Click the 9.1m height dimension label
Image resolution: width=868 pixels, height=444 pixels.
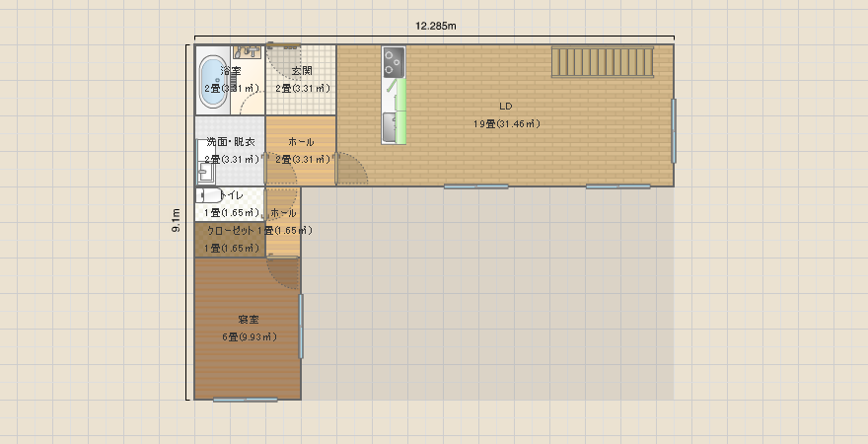(176, 220)
